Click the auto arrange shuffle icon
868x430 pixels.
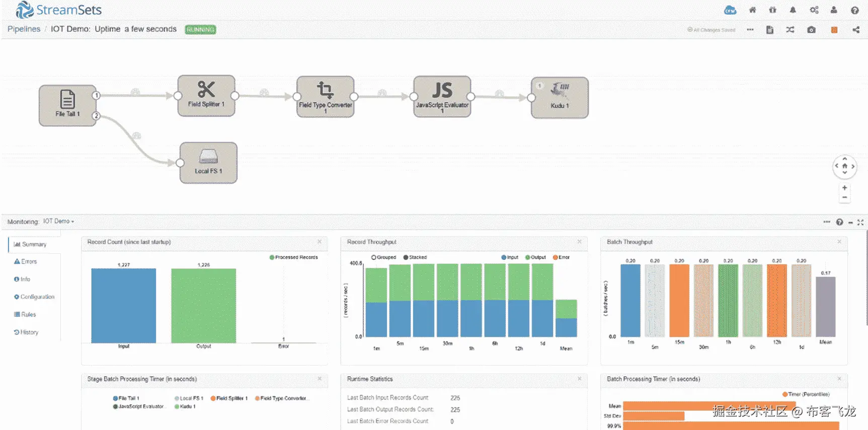[x=790, y=30]
